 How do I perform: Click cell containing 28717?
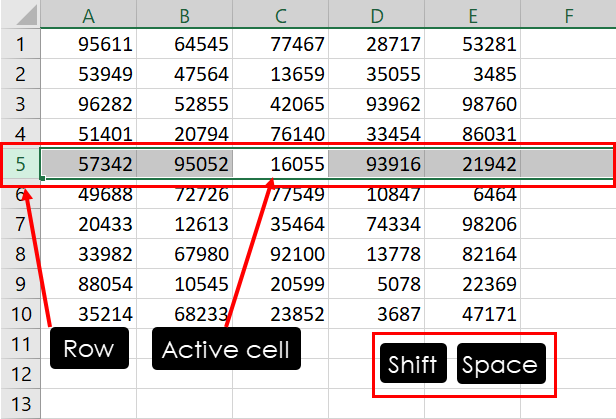click(x=376, y=44)
